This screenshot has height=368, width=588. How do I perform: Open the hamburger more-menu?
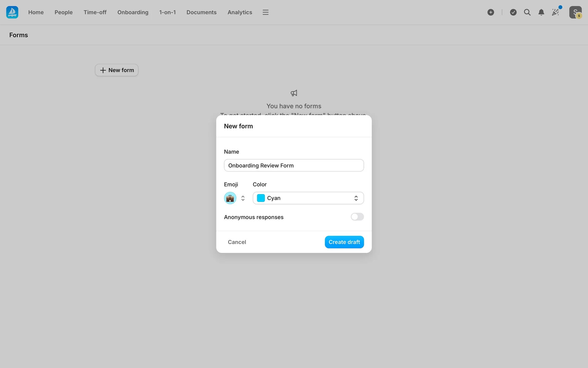pyautogui.click(x=266, y=12)
